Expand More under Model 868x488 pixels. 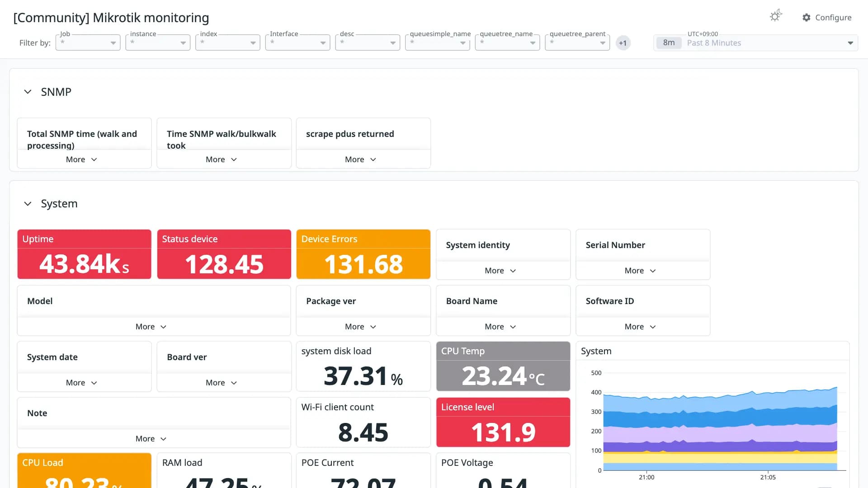[x=151, y=327]
